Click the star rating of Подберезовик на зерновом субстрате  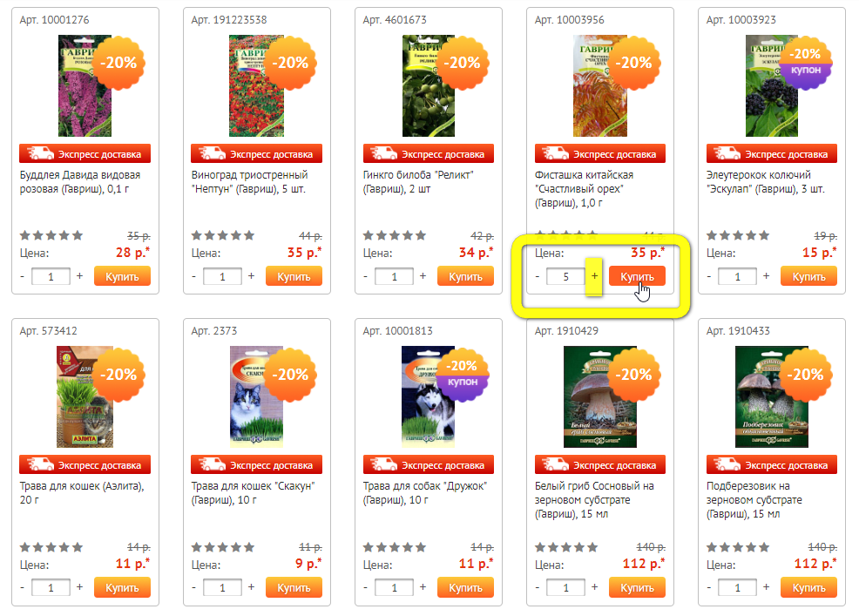pyautogui.click(x=737, y=547)
